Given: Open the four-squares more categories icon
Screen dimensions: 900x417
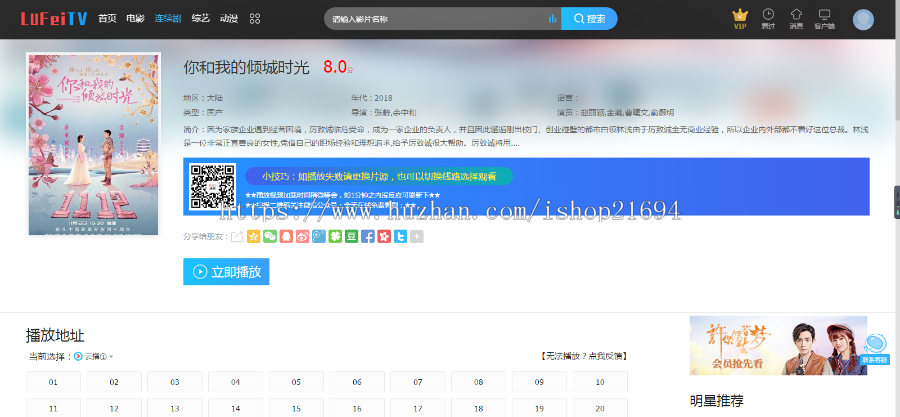Looking at the screenshot, I should coord(255,18).
